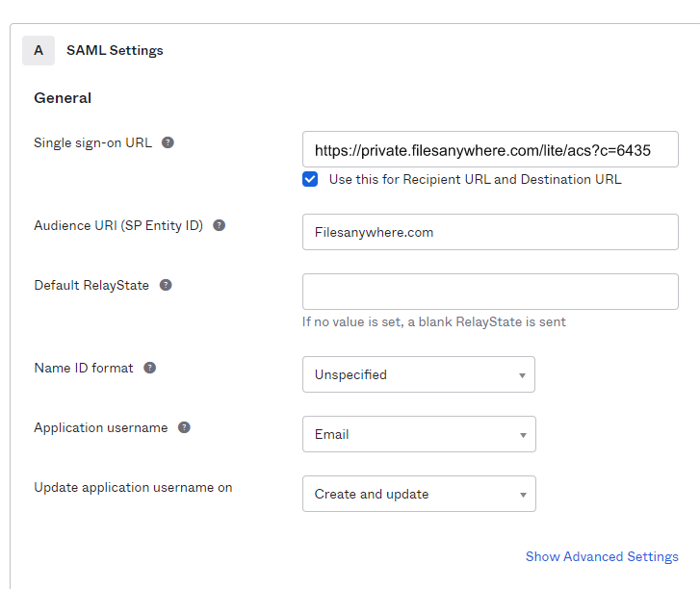Screen dimensions: 700x589
Task: Click the empty Default RelayState field
Action: pos(490,292)
